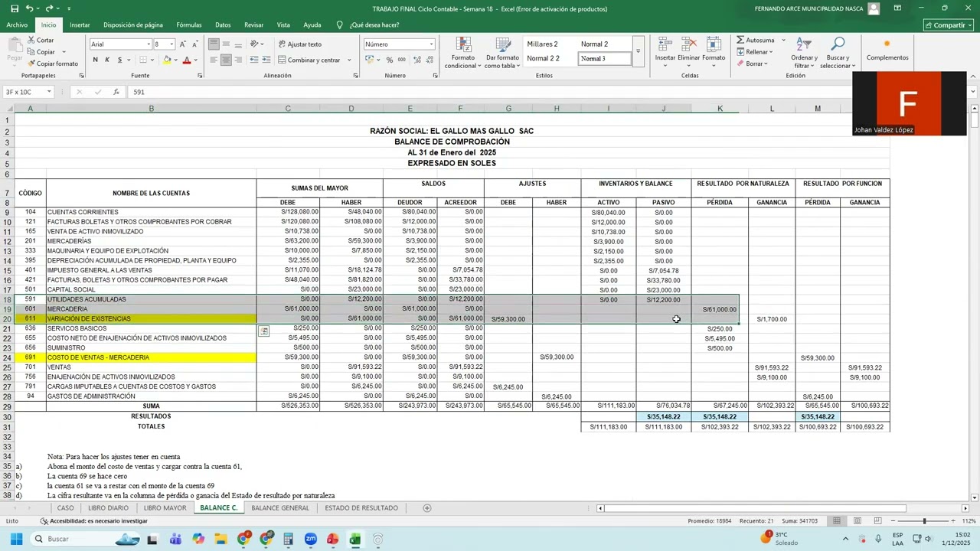The height and width of the screenshot is (551, 980).
Task: Click the Formato cells icon
Action: click(713, 44)
